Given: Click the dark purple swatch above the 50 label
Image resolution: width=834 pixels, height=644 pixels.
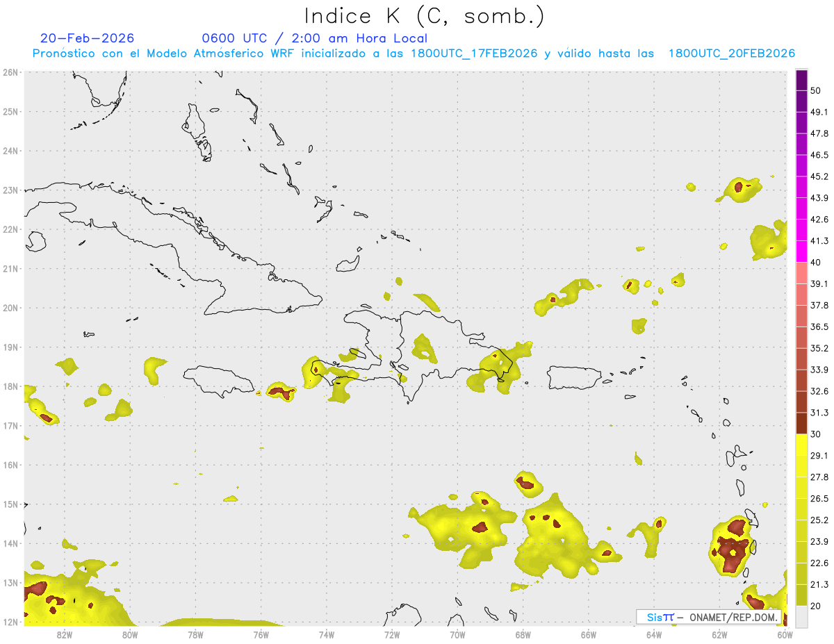Looking at the screenshot, I should coord(801,80).
